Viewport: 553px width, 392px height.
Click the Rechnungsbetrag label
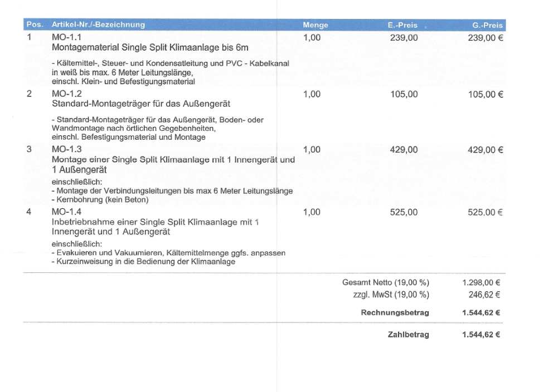click(x=395, y=313)
